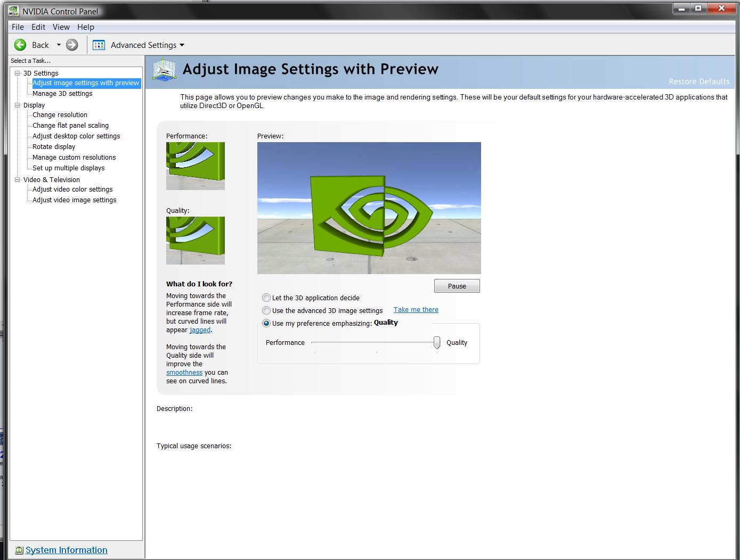Open the Back history dropdown arrow
Viewport: 740px width, 560px height.
(59, 45)
